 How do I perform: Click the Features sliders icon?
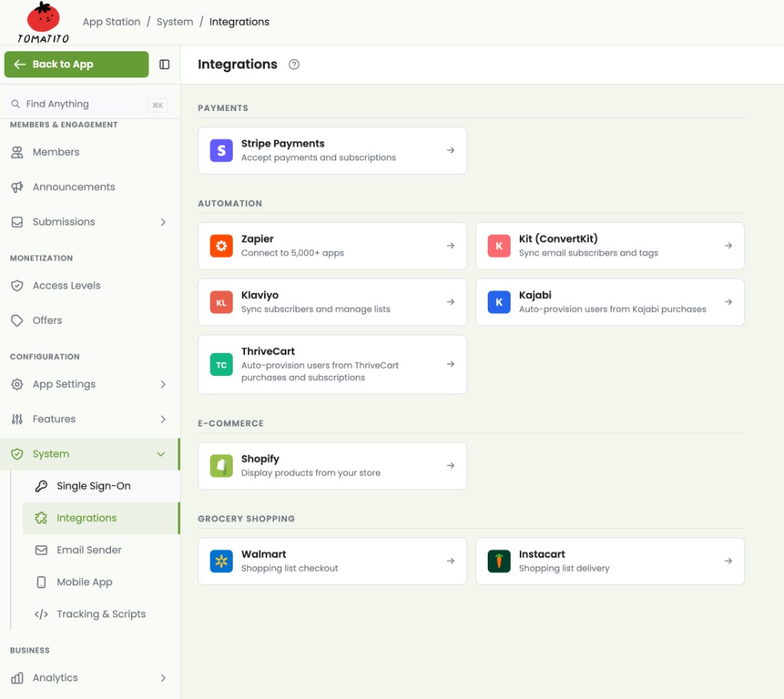click(18, 420)
